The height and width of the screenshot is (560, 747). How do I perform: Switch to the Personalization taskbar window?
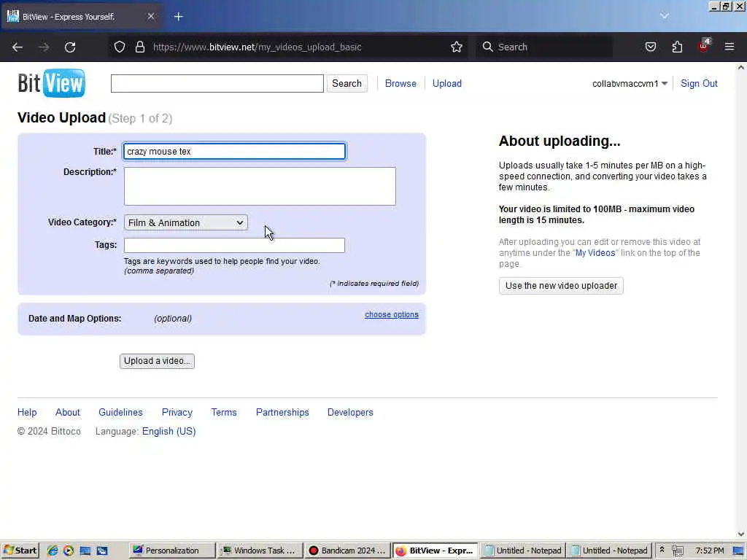pyautogui.click(x=172, y=551)
